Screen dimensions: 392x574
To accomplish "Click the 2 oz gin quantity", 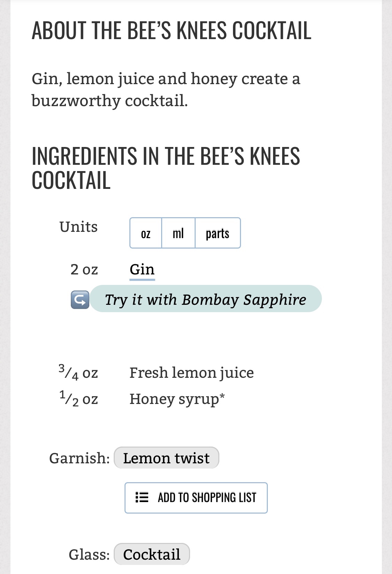I will point(84,270).
